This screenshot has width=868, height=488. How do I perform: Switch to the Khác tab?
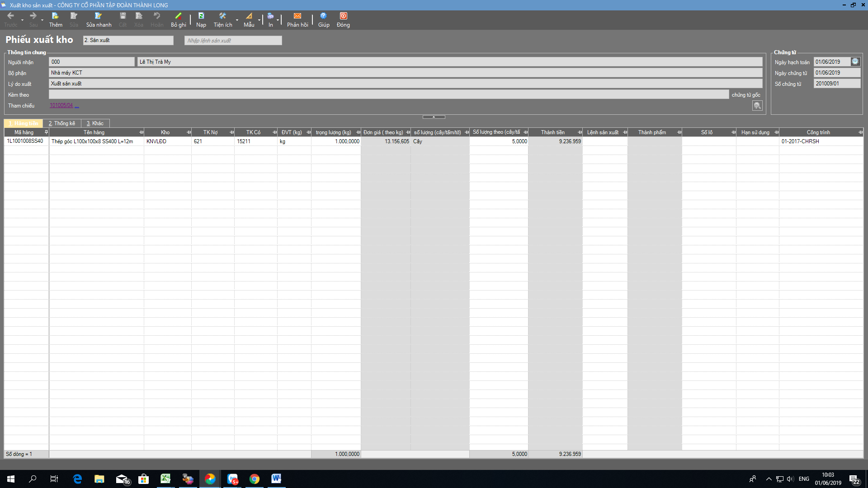tap(95, 123)
